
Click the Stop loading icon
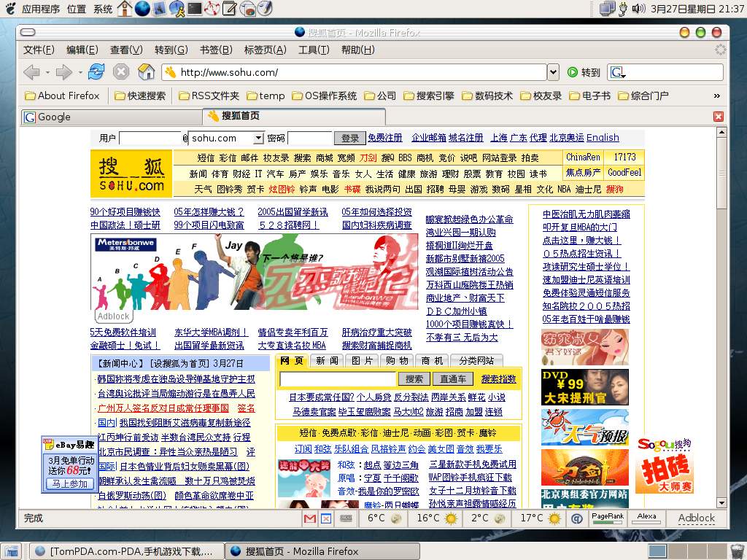121,72
